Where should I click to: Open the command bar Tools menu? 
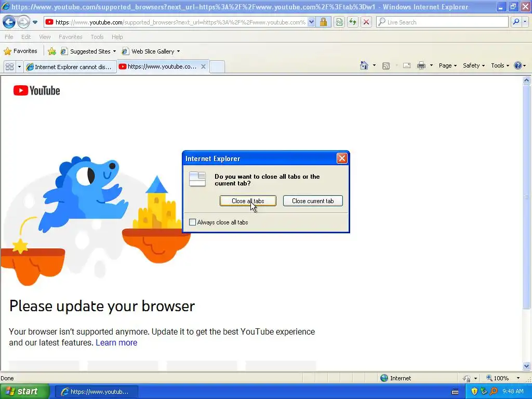500,65
